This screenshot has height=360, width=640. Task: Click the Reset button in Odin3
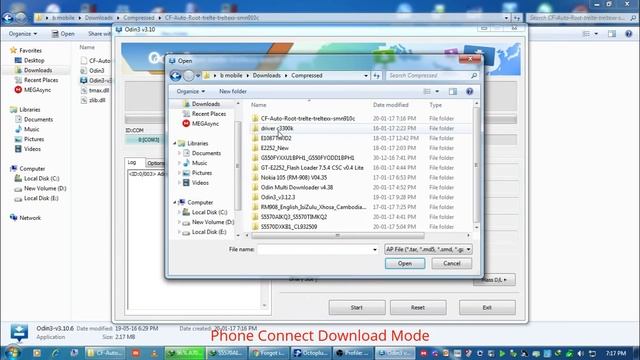tap(418, 308)
